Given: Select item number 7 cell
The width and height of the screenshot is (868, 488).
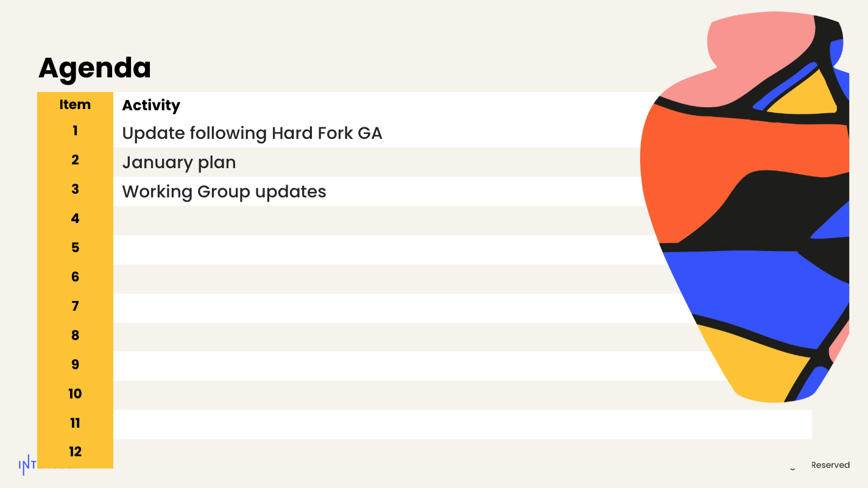Looking at the screenshot, I should (75, 306).
